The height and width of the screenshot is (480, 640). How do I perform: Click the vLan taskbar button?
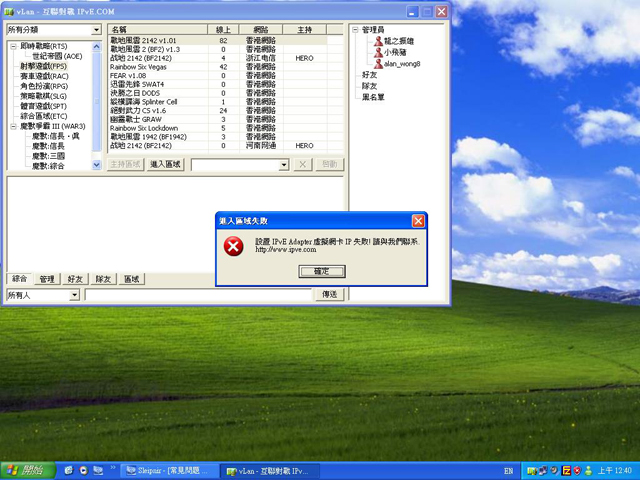point(270,471)
